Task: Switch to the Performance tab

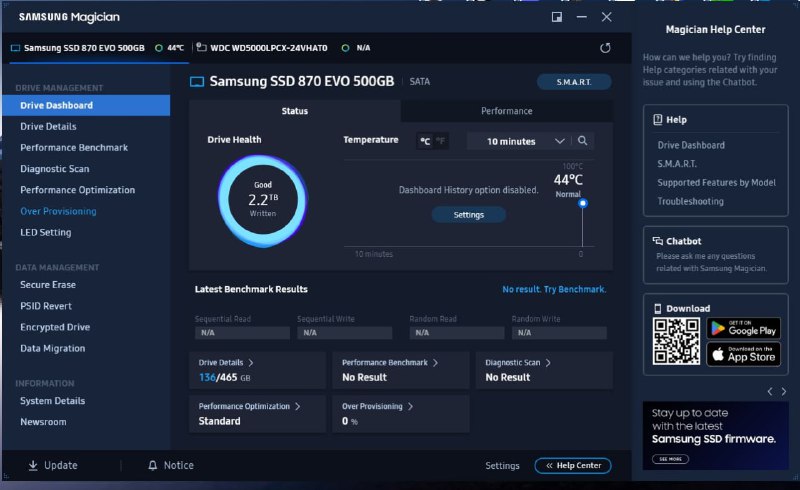Action: point(507,111)
